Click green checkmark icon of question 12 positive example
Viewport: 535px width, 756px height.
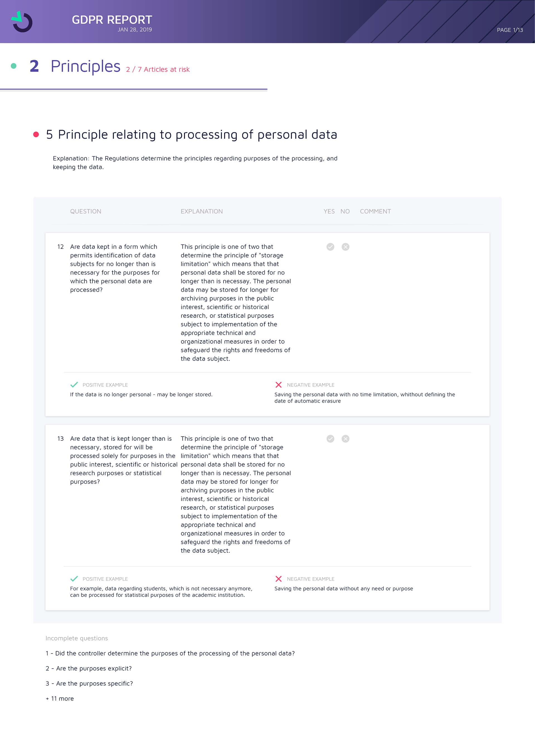[x=74, y=385]
